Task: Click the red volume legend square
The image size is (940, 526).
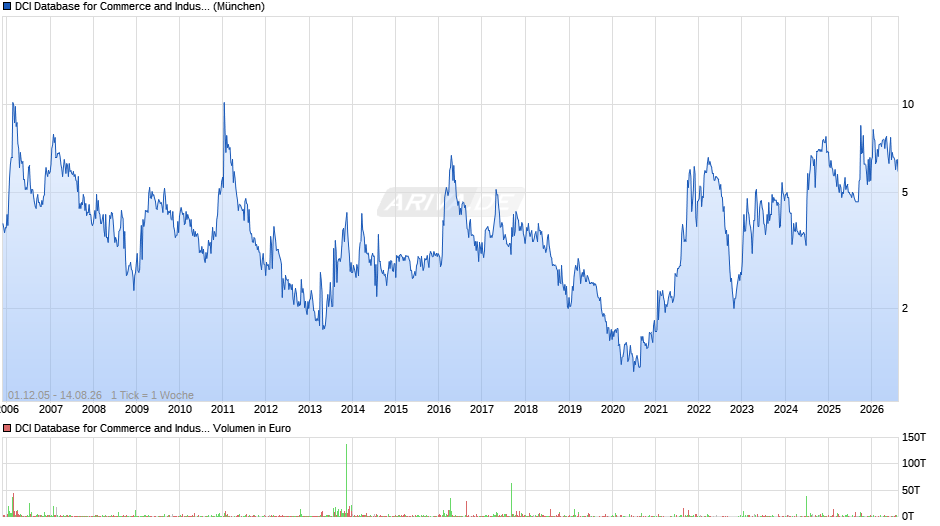Action: click(x=7, y=428)
